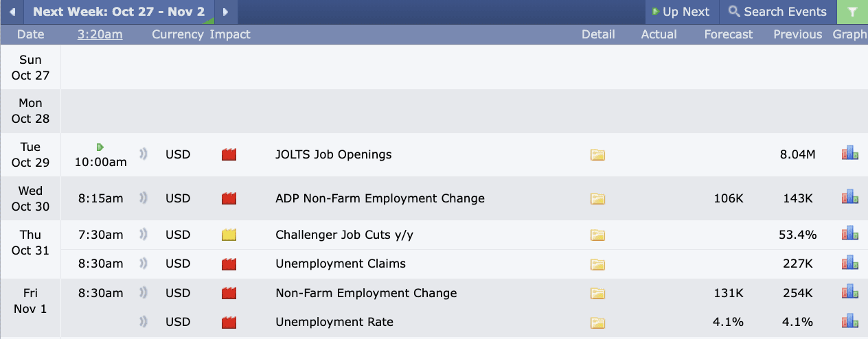Toggle sound alert for Unemployment Claims event

tap(144, 264)
